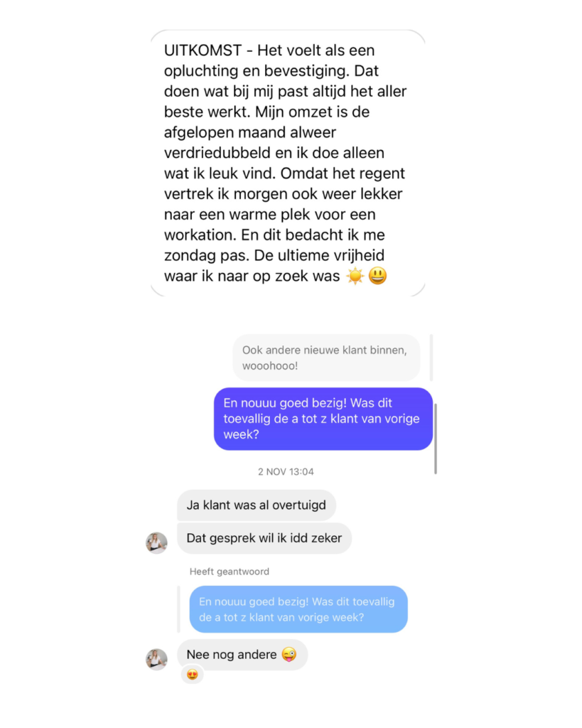Click the chat scrollbar beside the purple message

(x=436, y=439)
